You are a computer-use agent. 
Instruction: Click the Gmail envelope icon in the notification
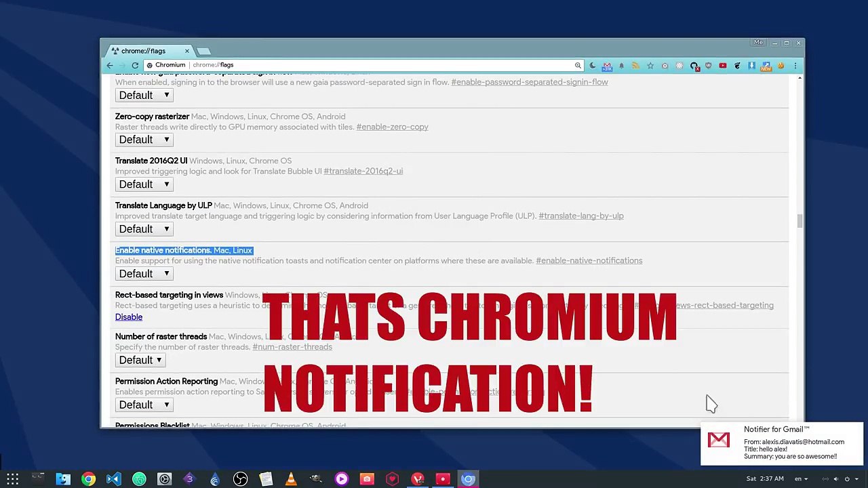[x=719, y=440]
